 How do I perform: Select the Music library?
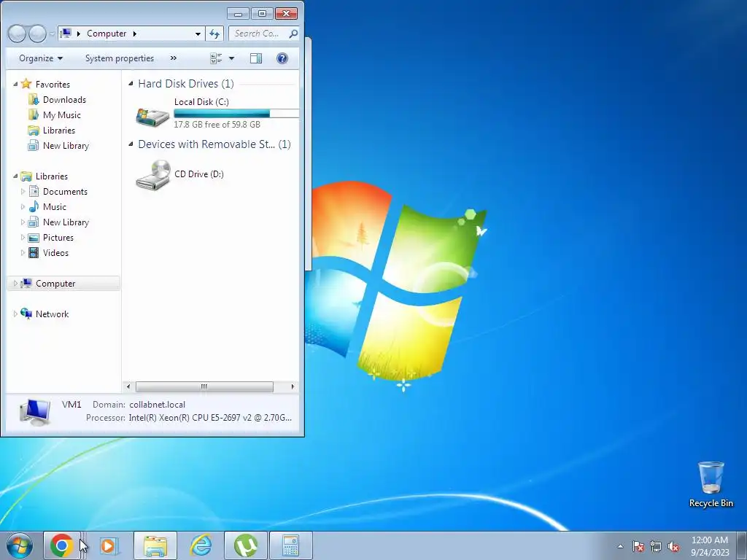pyautogui.click(x=54, y=206)
